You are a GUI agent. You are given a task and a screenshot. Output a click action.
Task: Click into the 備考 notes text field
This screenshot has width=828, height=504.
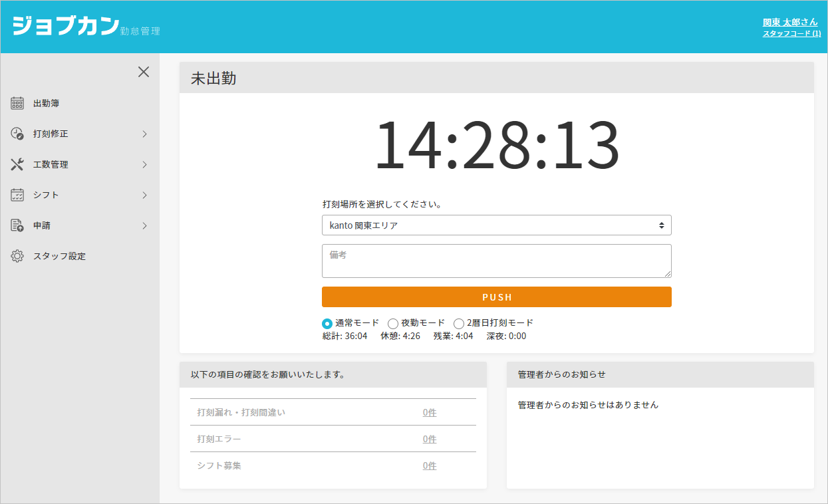[496, 261]
